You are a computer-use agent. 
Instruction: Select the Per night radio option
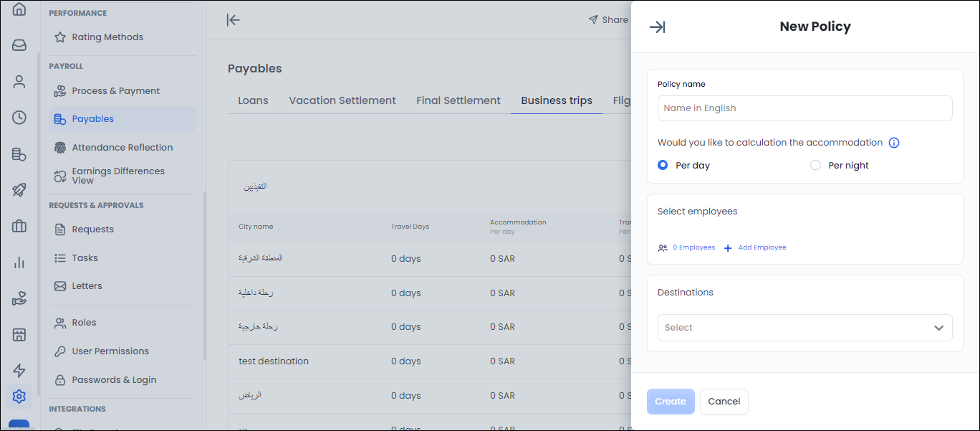[815, 166]
